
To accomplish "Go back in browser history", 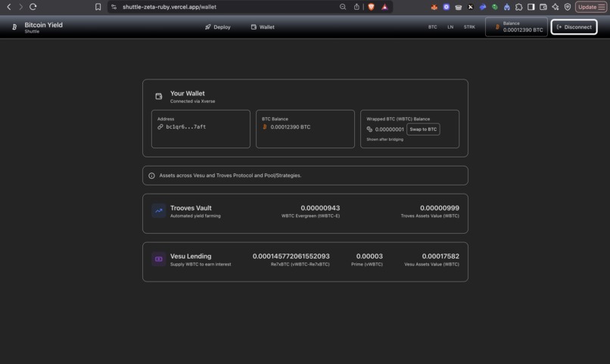I will 8,7.
